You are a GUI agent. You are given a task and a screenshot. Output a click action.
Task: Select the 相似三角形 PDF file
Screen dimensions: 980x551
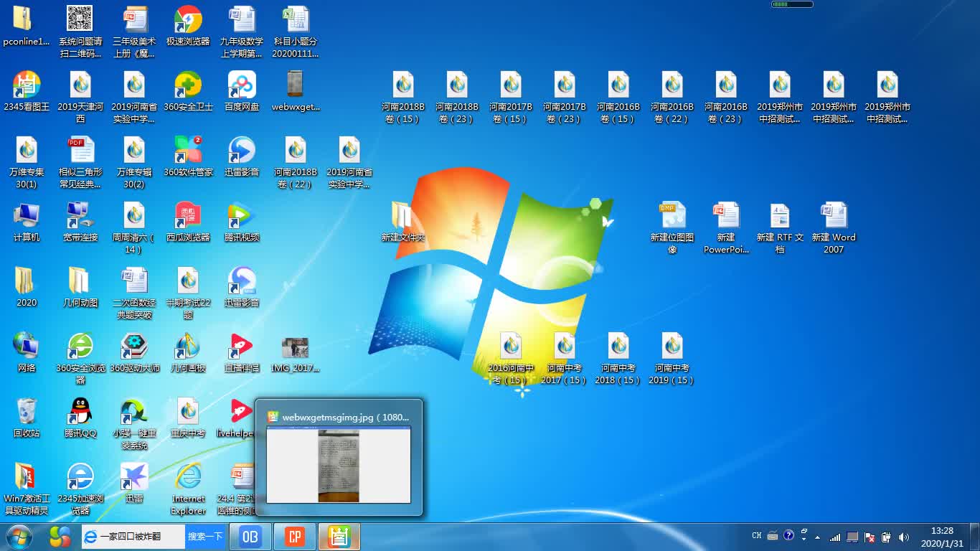point(80,163)
